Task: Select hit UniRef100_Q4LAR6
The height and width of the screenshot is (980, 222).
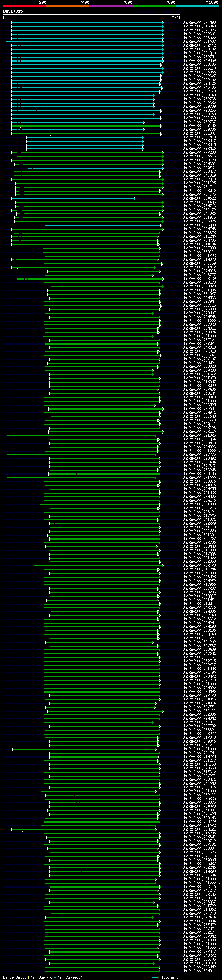Action: [x=199, y=30]
